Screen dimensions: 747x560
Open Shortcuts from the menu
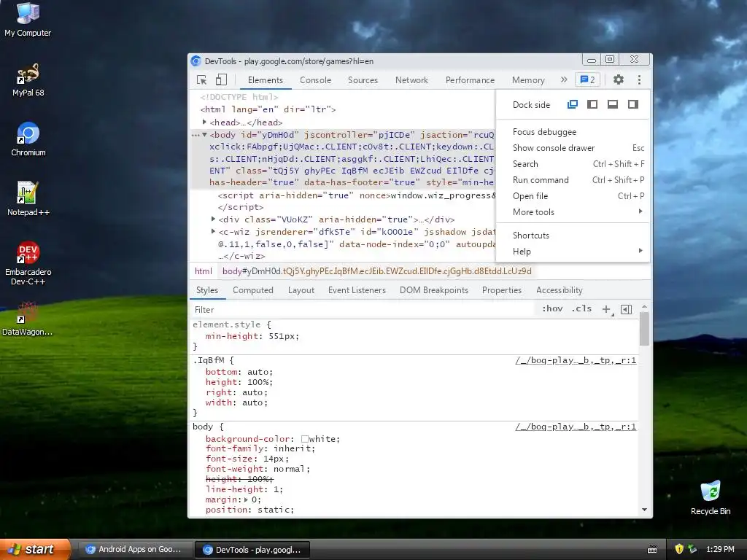pyautogui.click(x=573, y=236)
